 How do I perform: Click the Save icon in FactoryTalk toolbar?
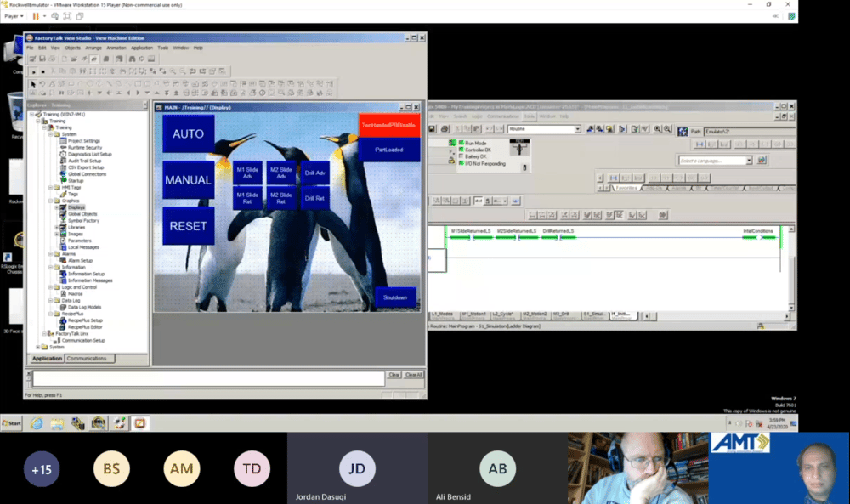click(x=42, y=59)
